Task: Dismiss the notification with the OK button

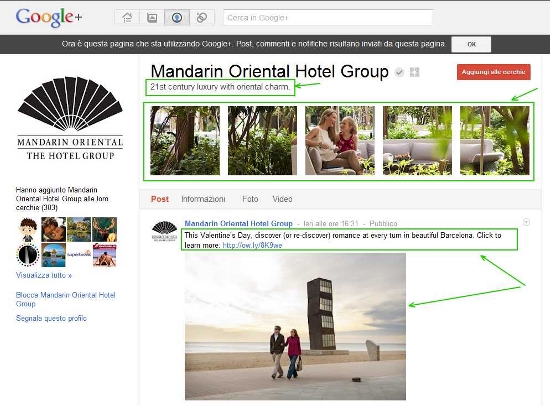Action: [x=471, y=44]
